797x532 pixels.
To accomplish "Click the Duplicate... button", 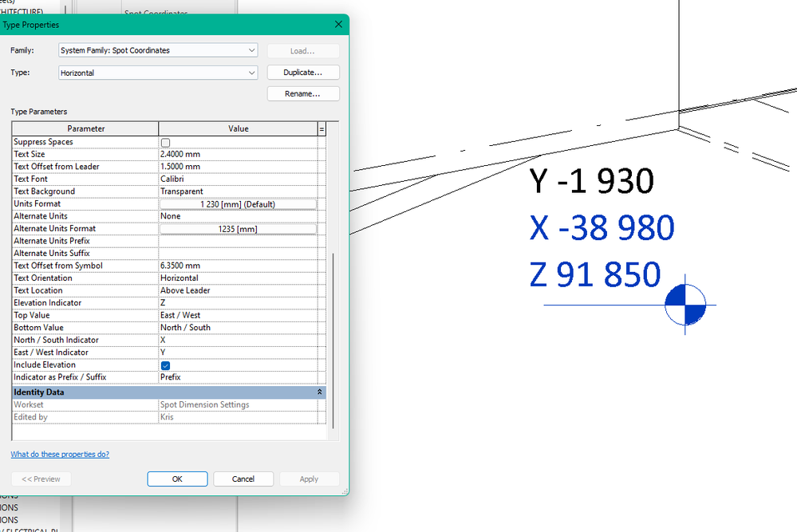I will 303,72.
